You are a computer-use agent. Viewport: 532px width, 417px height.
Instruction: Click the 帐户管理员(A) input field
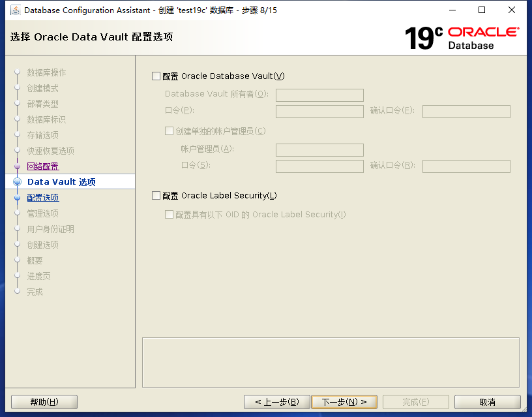(x=319, y=150)
